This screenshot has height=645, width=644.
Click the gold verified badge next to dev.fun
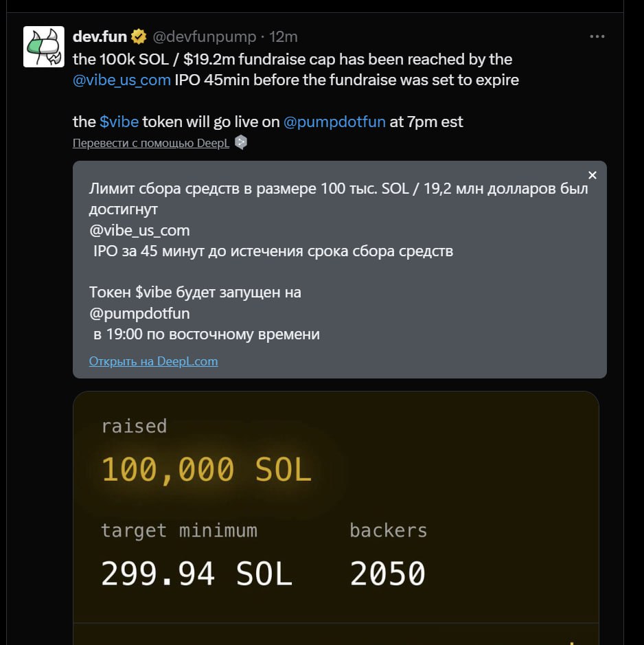click(x=139, y=36)
